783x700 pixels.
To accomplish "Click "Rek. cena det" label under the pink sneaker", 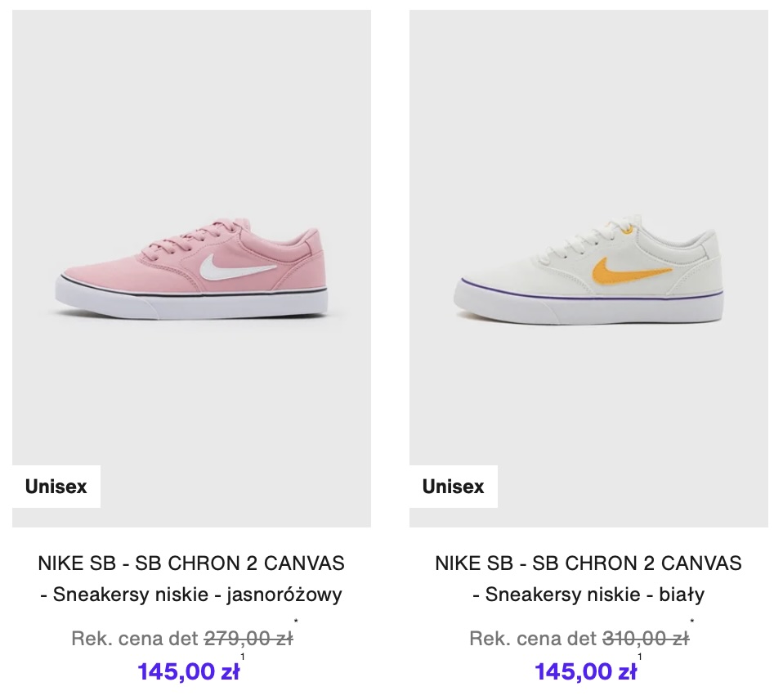I will (x=135, y=639).
